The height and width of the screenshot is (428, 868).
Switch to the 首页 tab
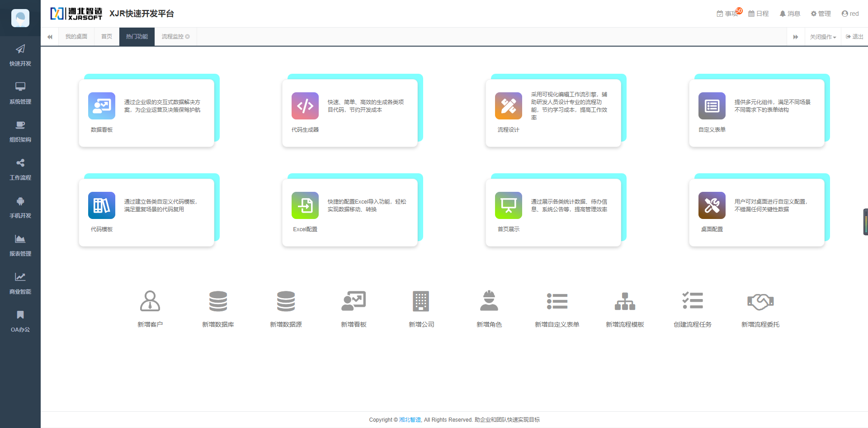coord(106,37)
